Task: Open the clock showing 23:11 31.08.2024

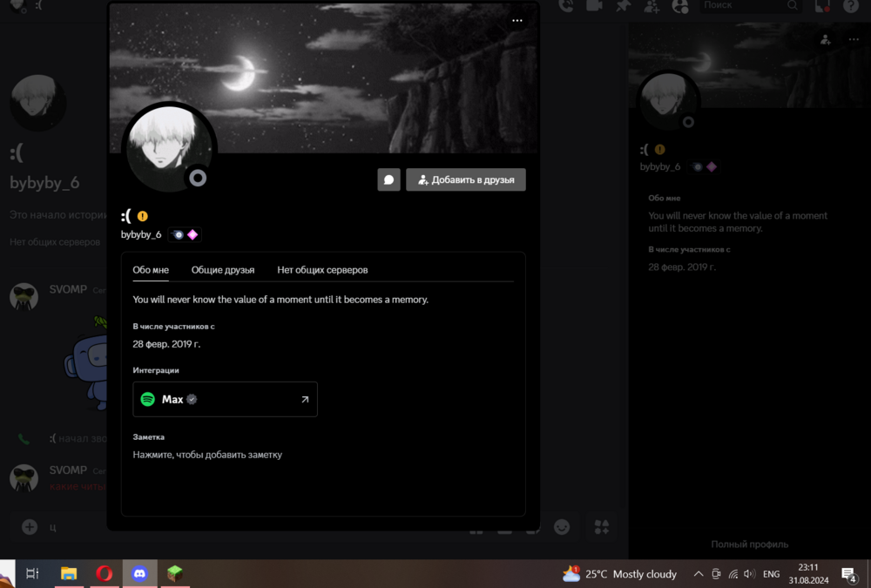Action: click(x=808, y=574)
